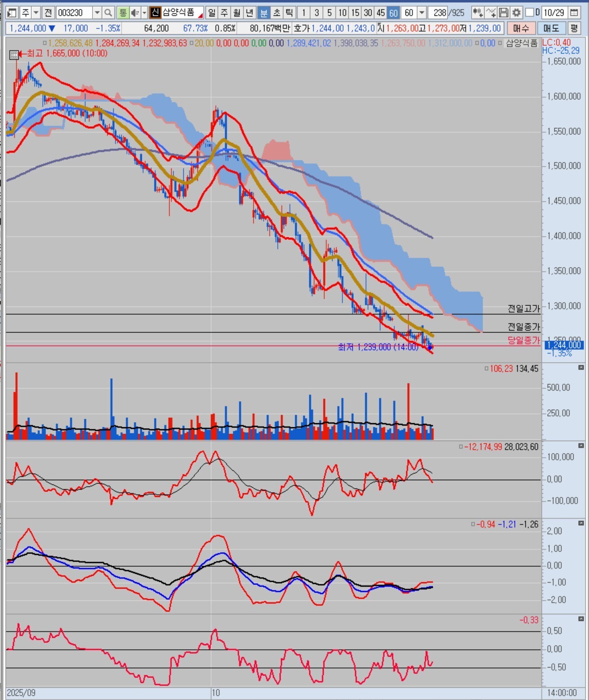Screen dimensions: 589x700
Task: Toggle the green 통 button
Action: pos(123,13)
